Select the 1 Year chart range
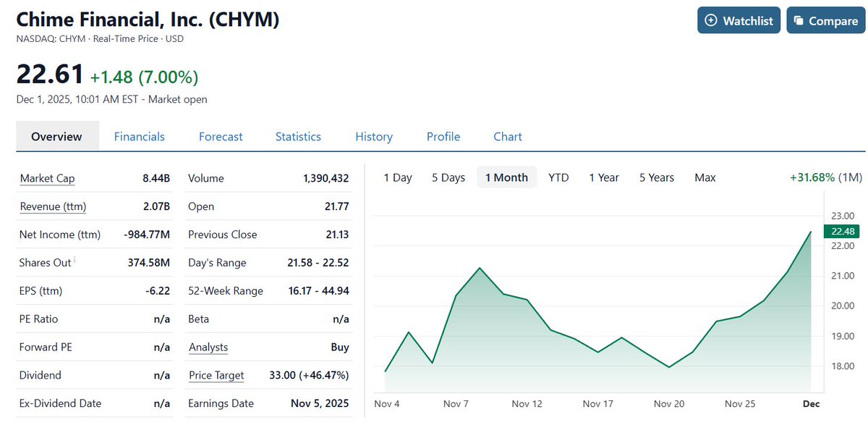 coord(604,177)
